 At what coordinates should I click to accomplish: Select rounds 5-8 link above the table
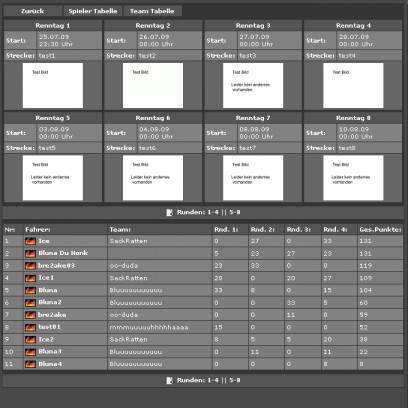click(235, 212)
